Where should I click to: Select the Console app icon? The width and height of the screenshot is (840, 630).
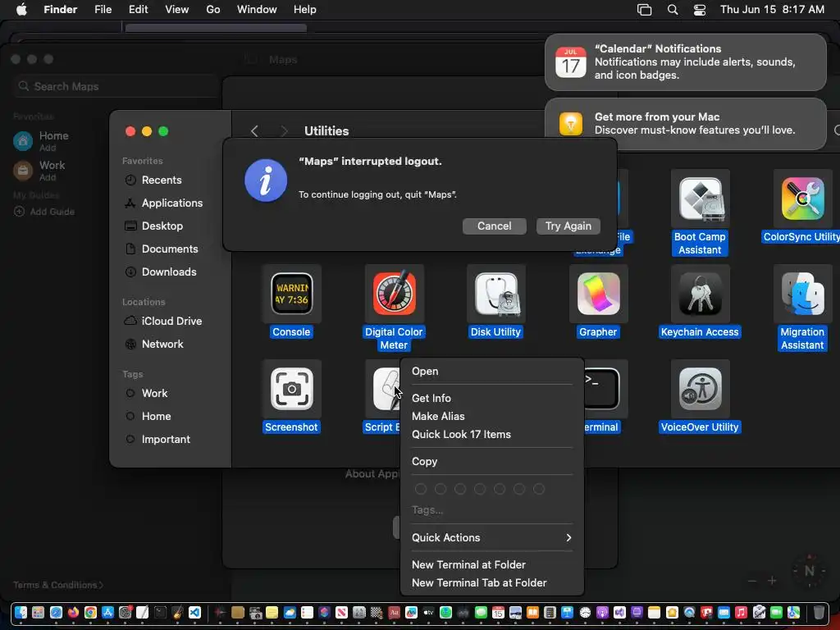tap(291, 294)
